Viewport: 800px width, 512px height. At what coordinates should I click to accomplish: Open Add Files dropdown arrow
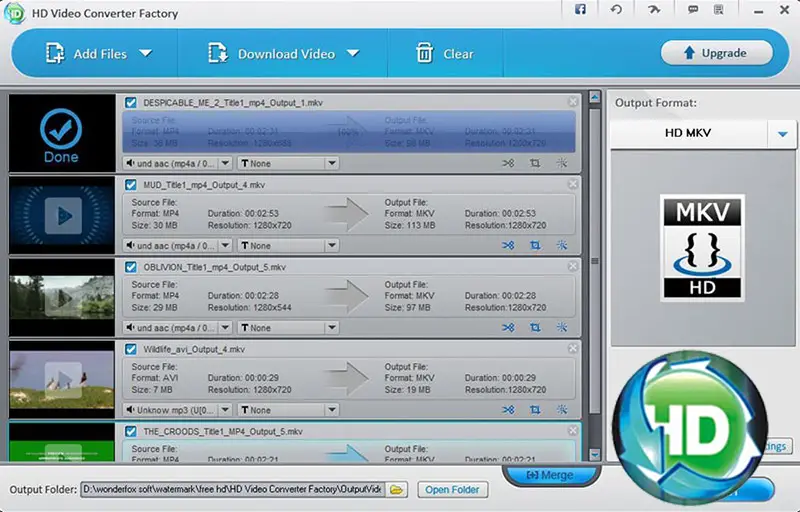146,53
